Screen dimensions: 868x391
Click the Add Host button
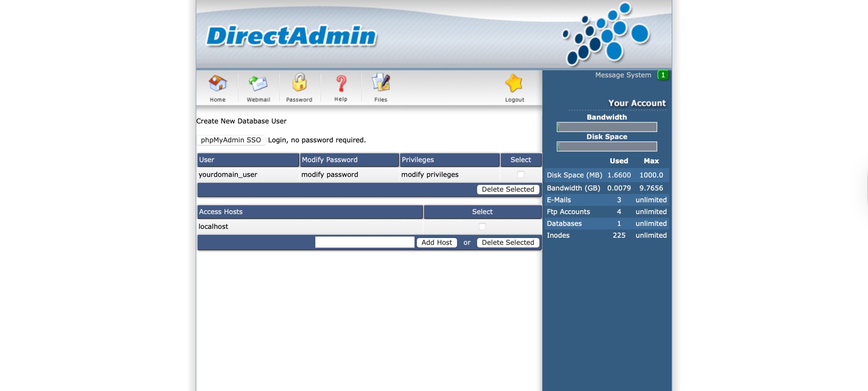(x=436, y=242)
